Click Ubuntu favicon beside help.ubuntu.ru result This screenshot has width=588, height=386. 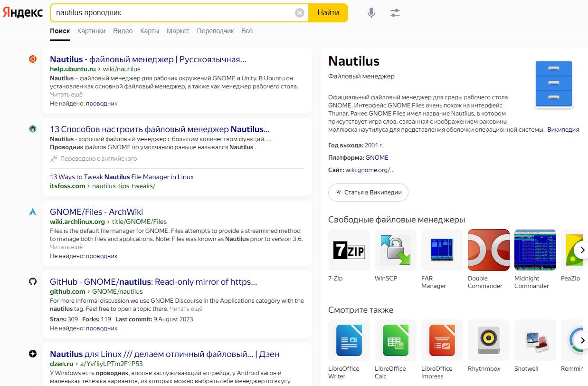(x=33, y=59)
